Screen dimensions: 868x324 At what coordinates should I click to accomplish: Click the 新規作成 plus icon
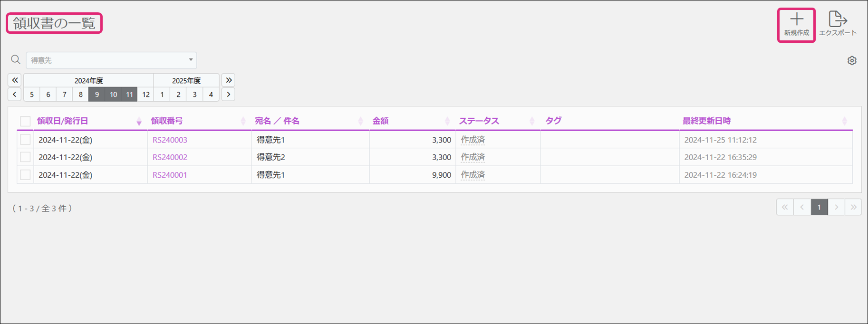(796, 20)
